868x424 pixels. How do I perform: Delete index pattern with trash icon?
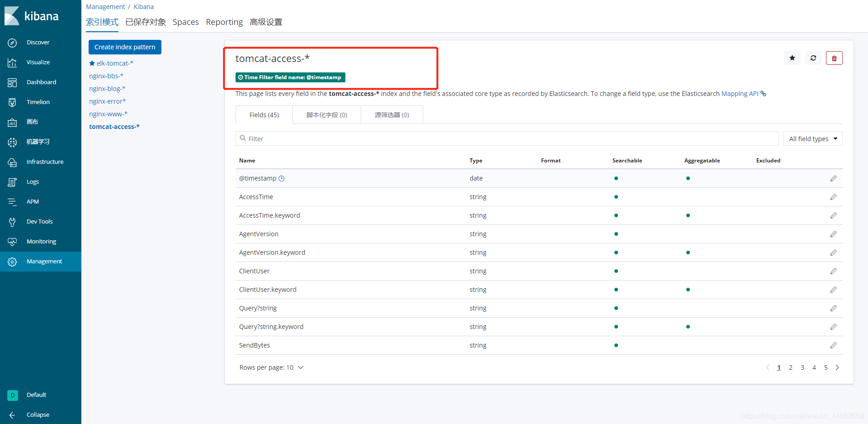(834, 58)
